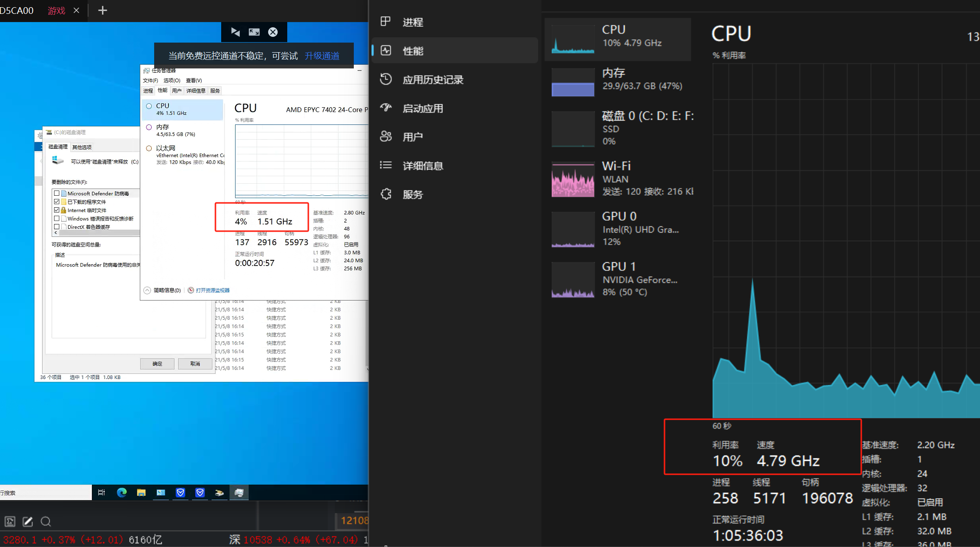Image resolution: width=980 pixels, height=547 pixels.
Task: Click the 3280.1 +0.37% index ticker
Action: [83, 540]
